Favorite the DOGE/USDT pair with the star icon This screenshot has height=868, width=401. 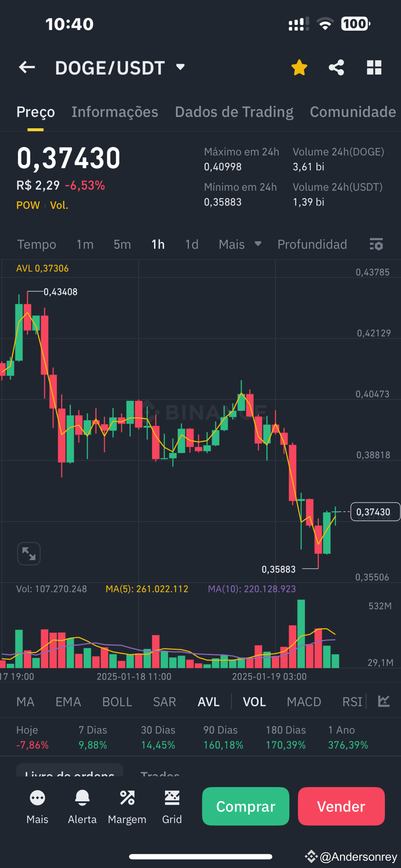[x=299, y=67]
